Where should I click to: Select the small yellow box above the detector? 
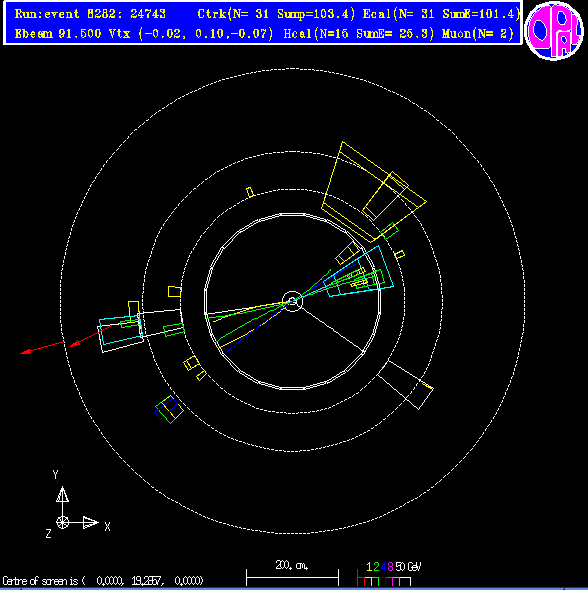point(250,192)
